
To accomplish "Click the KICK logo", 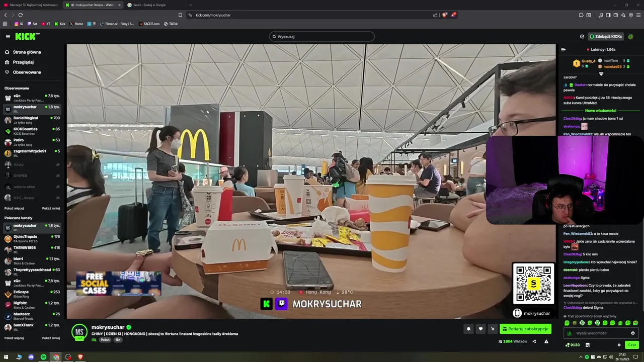I will [x=27, y=36].
